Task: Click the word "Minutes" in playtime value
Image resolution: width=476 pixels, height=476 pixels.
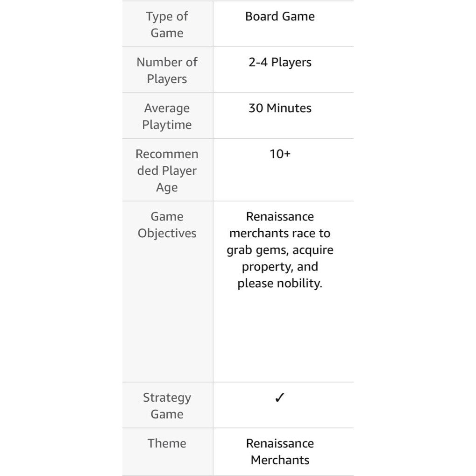Action: 289,108
